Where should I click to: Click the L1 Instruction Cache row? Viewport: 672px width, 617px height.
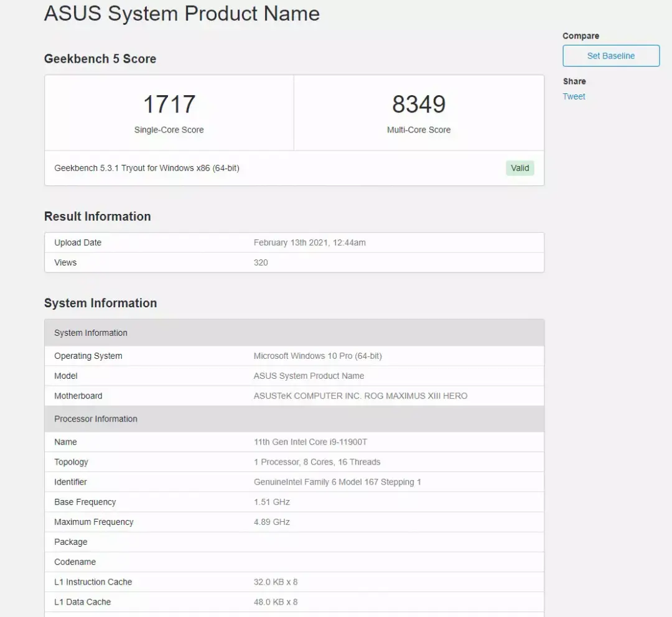[294, 582]
